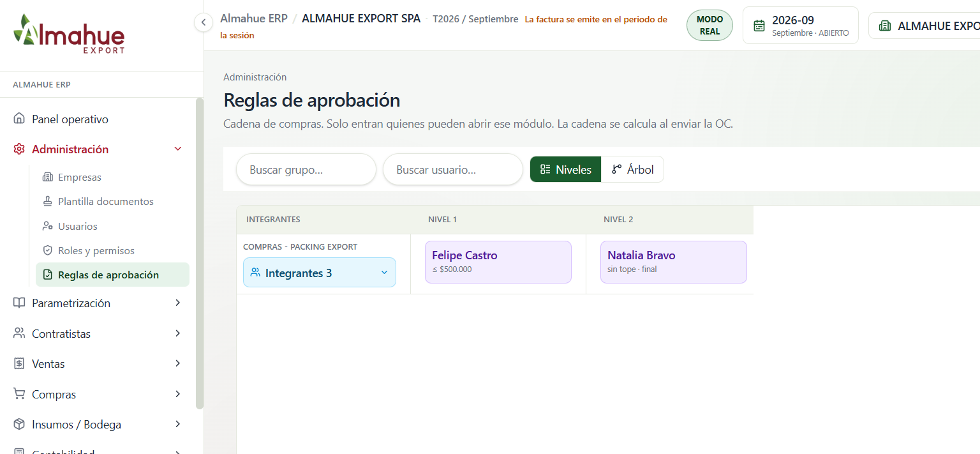Click the MODO REAL badge
This screenshot has height=454, width=980.
709,26
